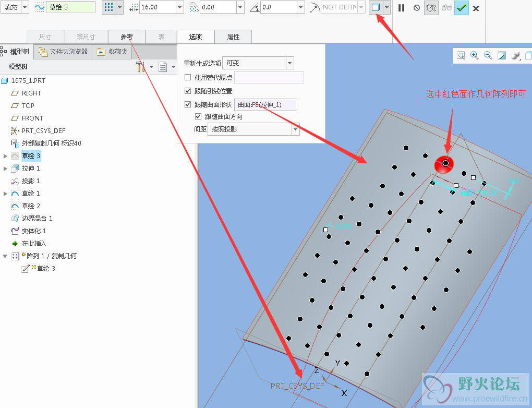The width and height of the screenshot is (532, 408).
Task: Cancel the pattern with the X button
Action: pyautogui.click(x=476, y=8)
